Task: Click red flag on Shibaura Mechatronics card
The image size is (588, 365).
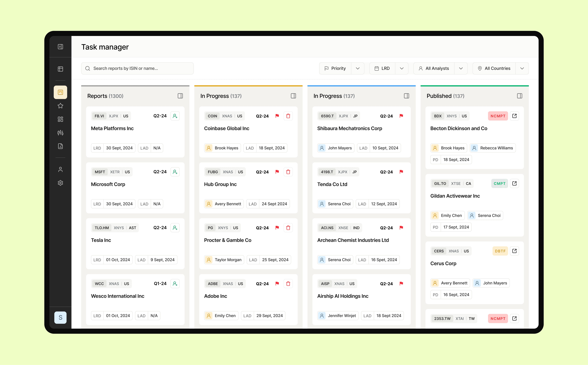Action: (x=401, y=116)
